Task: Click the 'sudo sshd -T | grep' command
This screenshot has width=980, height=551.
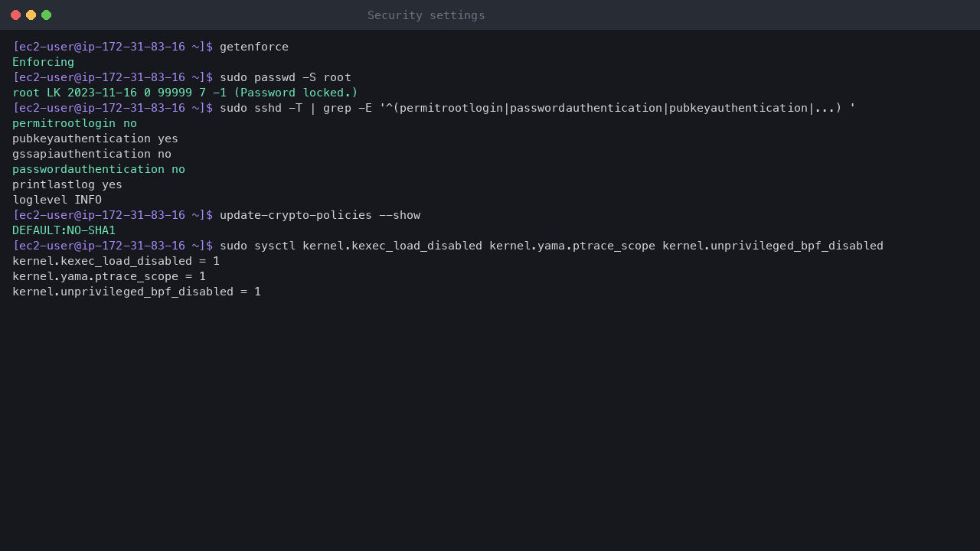Action: [x=537, y=108]
